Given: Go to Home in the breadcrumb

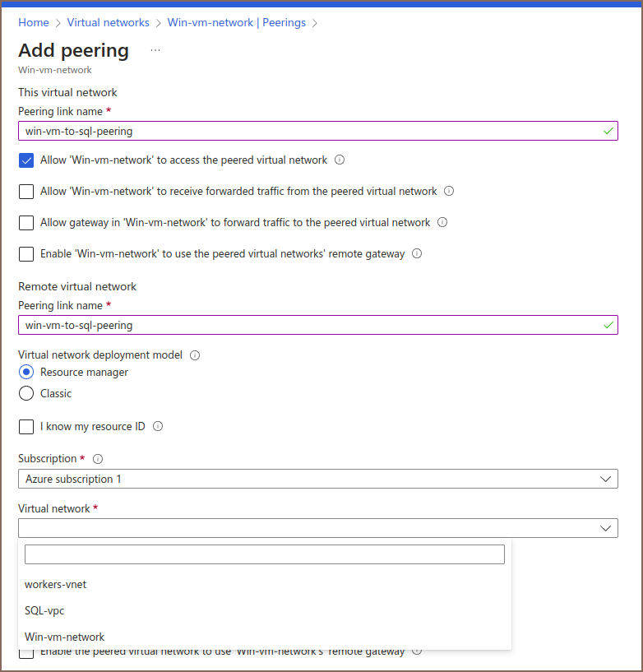Looking at the screenshot, I should point(33,23).
